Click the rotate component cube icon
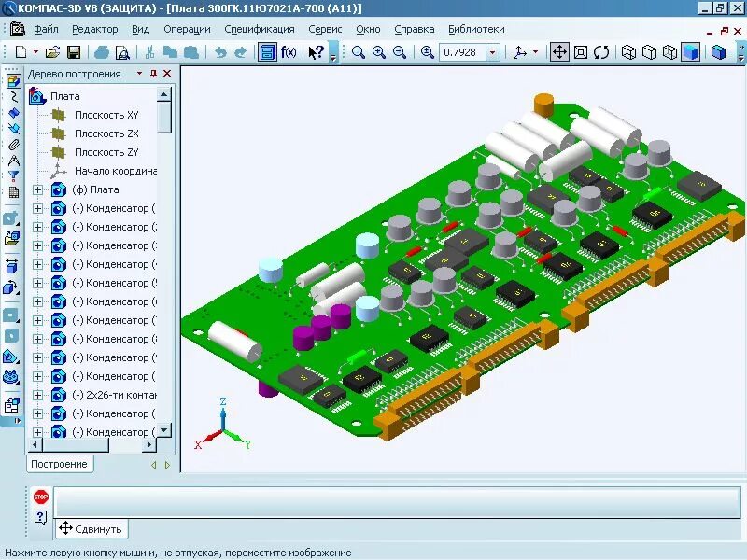Image resolution: width=747 pixels, height=560 pixels. [11, 287]
